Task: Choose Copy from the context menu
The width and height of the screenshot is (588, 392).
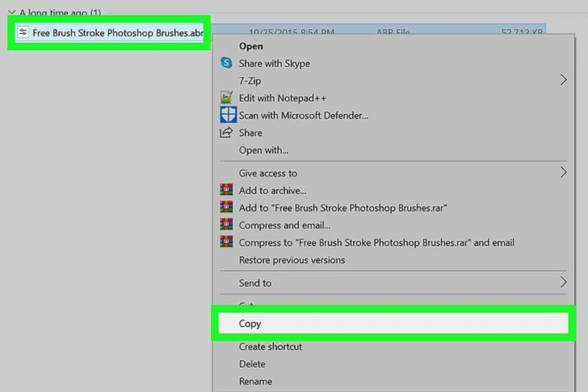Action: (250, 323)
